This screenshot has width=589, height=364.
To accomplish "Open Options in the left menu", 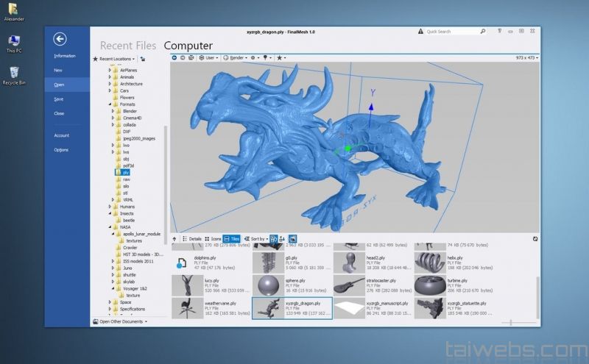I will (x=61, y=149).
